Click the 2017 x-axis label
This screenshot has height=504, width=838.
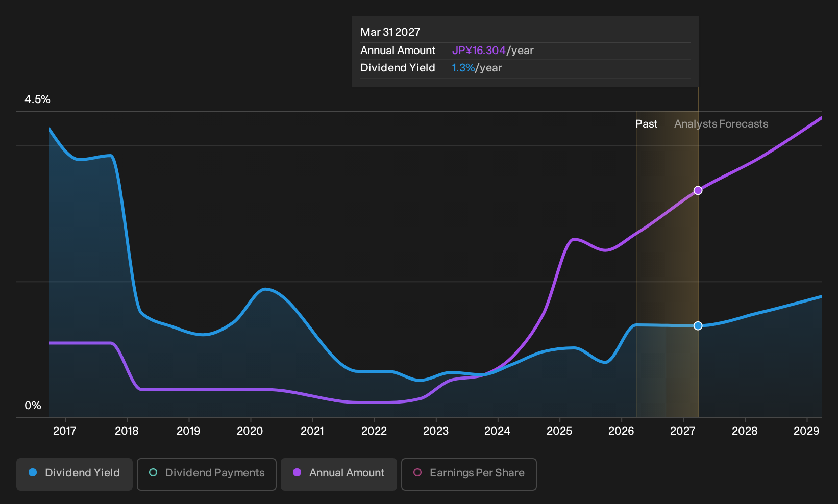point(65,431)
